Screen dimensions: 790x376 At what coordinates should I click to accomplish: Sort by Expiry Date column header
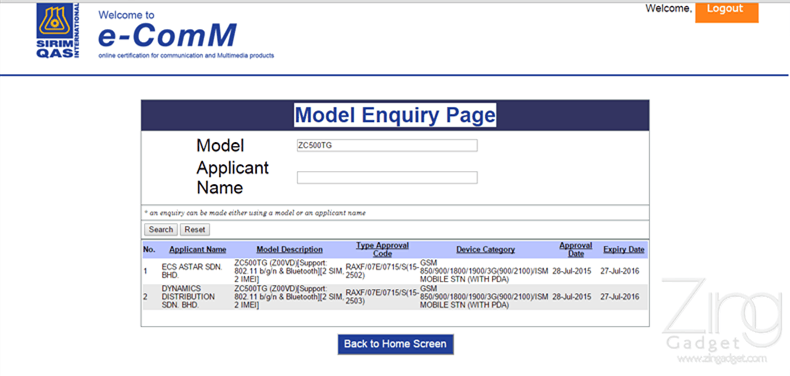tap(624, 249)
